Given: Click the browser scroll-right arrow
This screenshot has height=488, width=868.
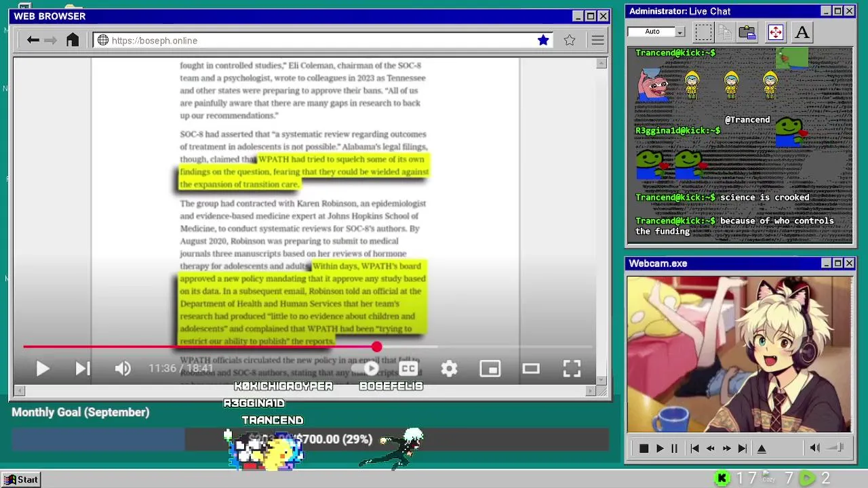Looking at the screenshot, I should (591, 390).
